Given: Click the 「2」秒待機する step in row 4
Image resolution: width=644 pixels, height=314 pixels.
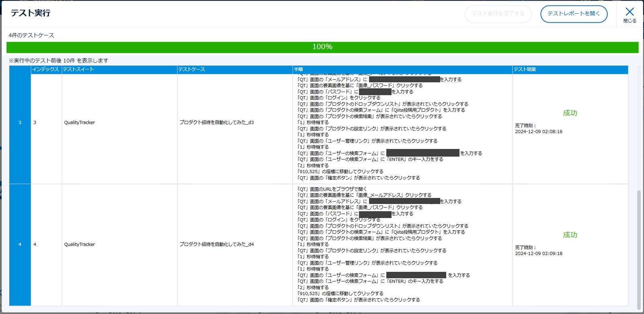Looking at the screenshot, I should (313, 287).
